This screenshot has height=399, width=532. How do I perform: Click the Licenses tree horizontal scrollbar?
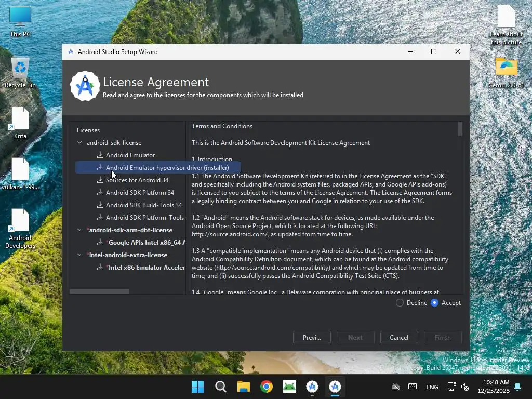pyautogui.click(x=99, y=291)
